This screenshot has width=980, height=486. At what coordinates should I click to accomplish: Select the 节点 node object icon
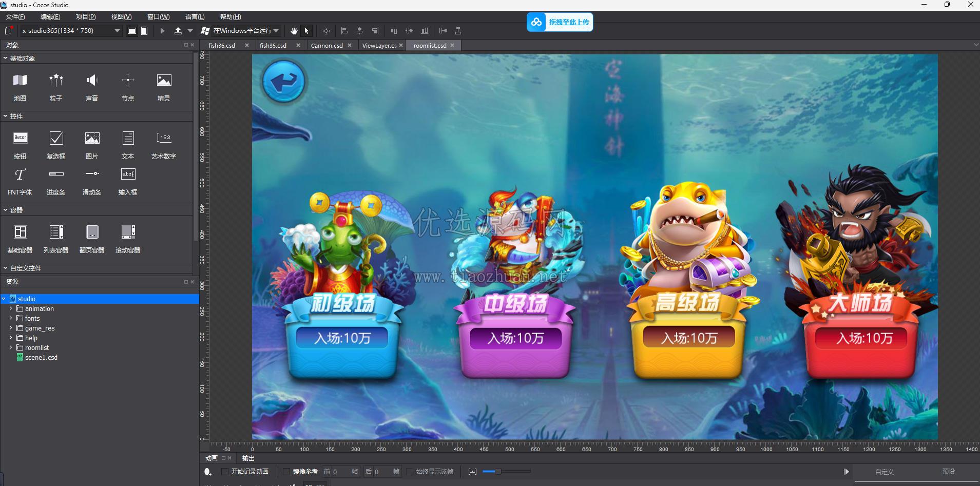(x=128, y=80)
